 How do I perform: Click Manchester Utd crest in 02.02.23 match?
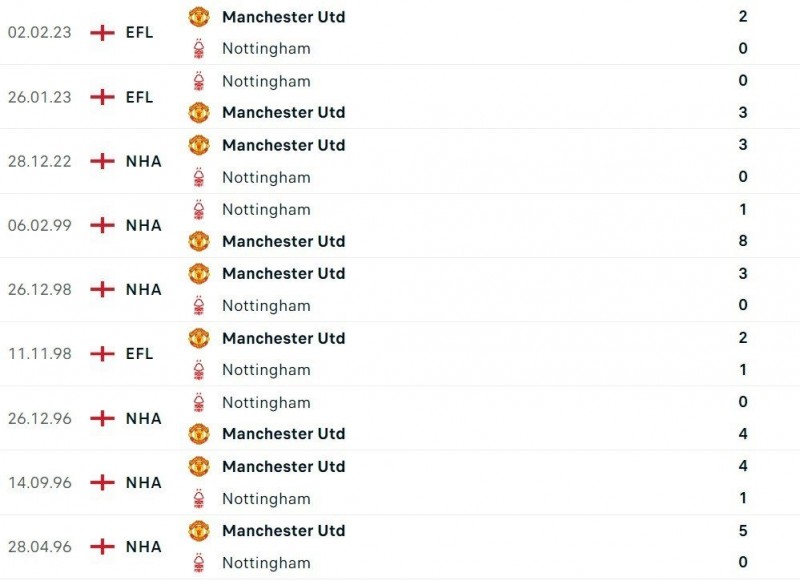click(199, 17)
